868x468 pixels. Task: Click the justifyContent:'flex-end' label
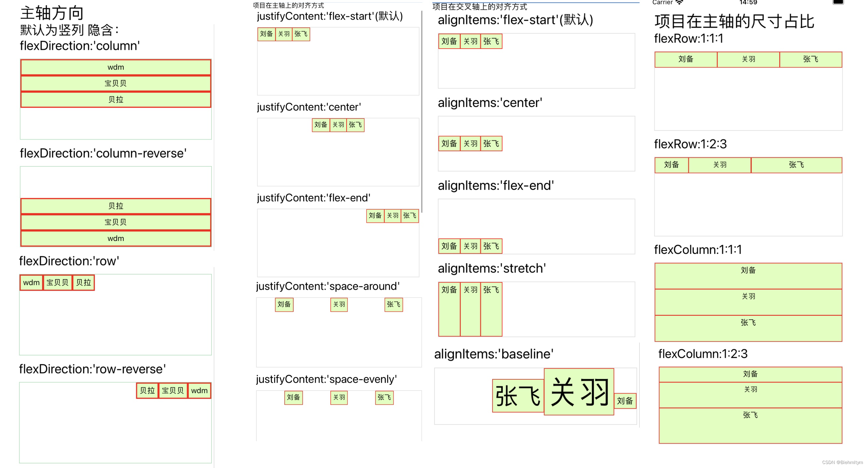pos(314,198)
